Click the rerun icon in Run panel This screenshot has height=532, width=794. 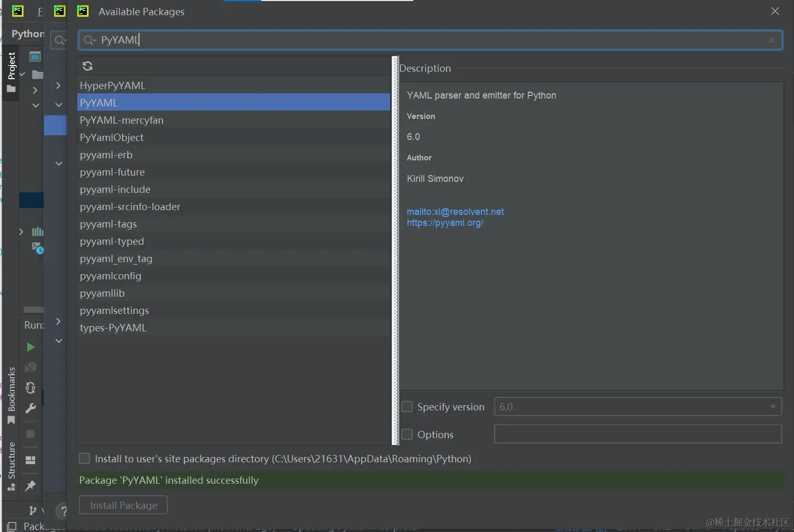click(30, 388)
